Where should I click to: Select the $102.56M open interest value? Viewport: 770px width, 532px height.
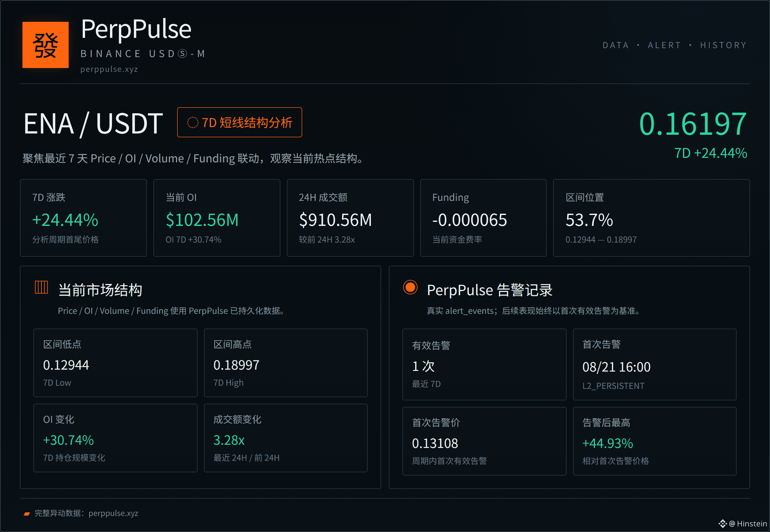coord(202,220)
